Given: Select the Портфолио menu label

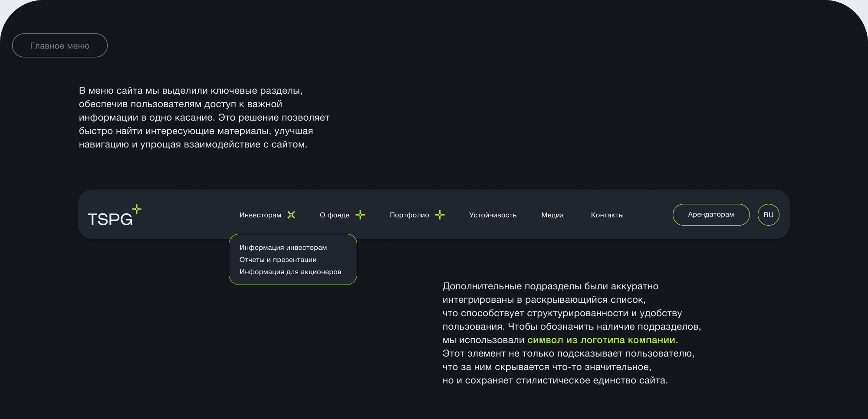Looking at the screenshot, I should click(x=409, y=215).
